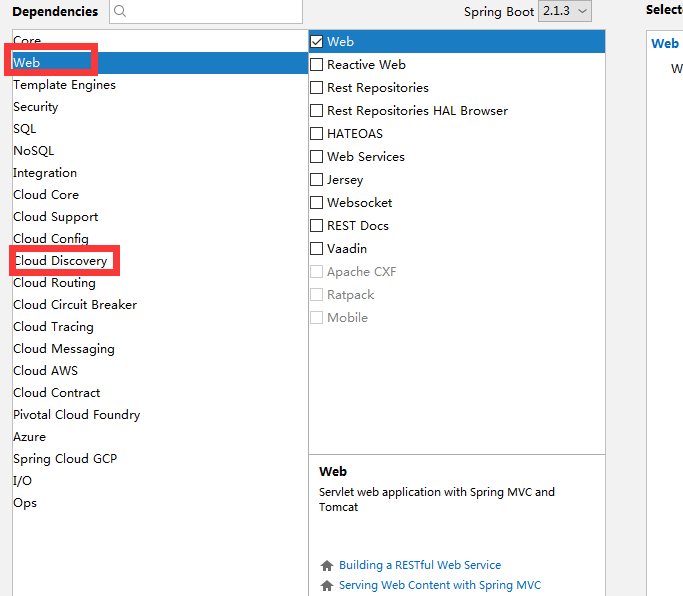Select the Cloud Routing category
This screenshot has width=683, height=596.
[160, 283]
